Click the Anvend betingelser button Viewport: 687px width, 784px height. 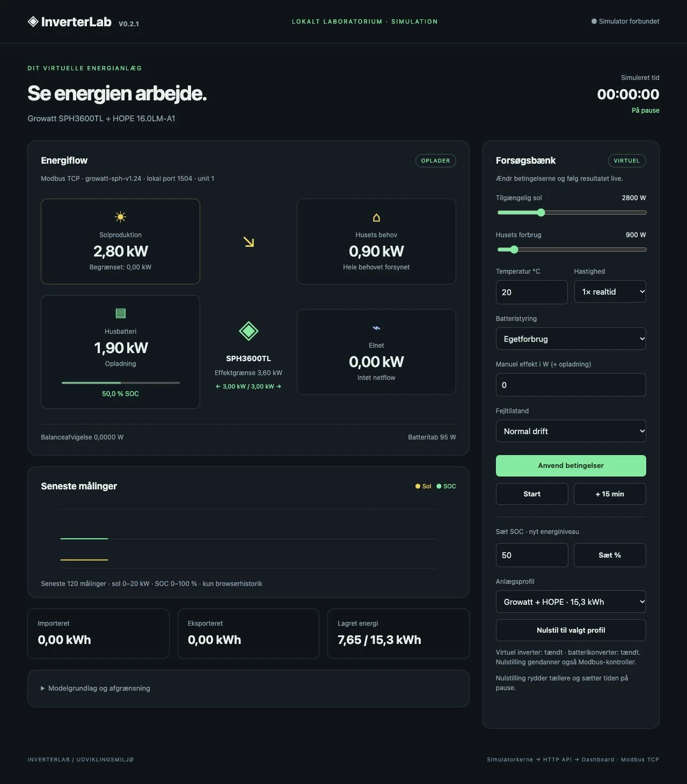click(571, 466)
